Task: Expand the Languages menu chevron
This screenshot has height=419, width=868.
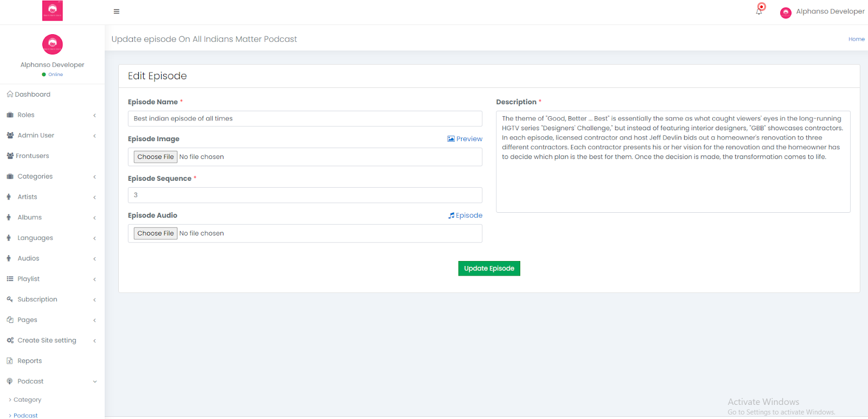Action: coord(94,238)
